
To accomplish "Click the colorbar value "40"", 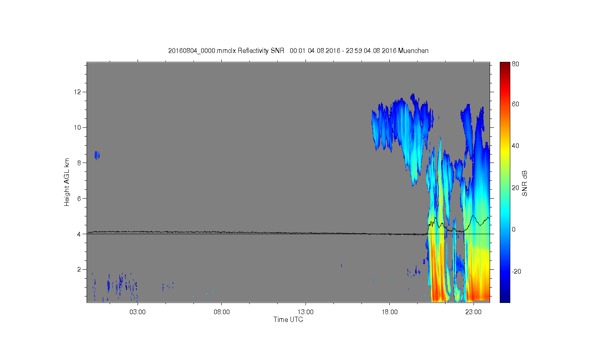I will (x=516, y=146).
